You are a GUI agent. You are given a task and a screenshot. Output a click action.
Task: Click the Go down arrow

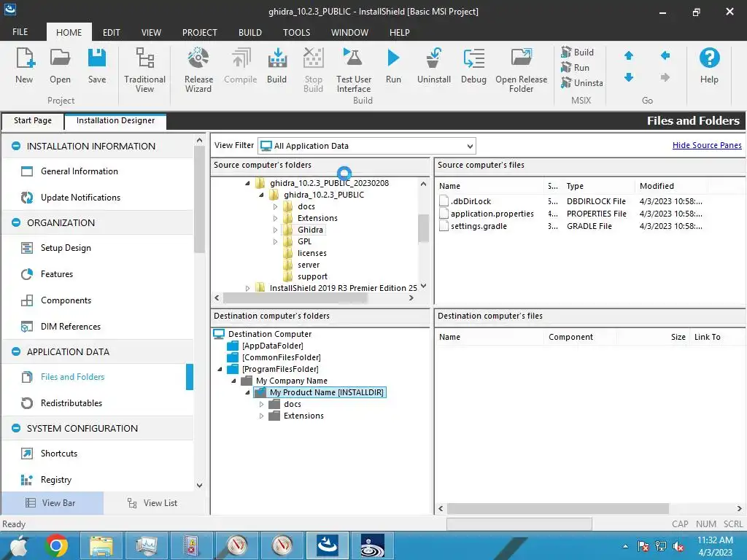pyautogui.click(x=629, y=77)
